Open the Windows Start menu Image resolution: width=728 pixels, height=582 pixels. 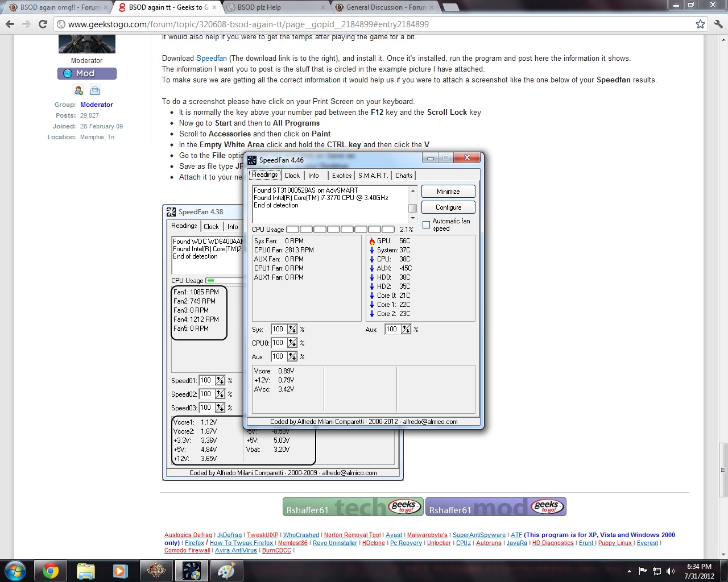14,571
